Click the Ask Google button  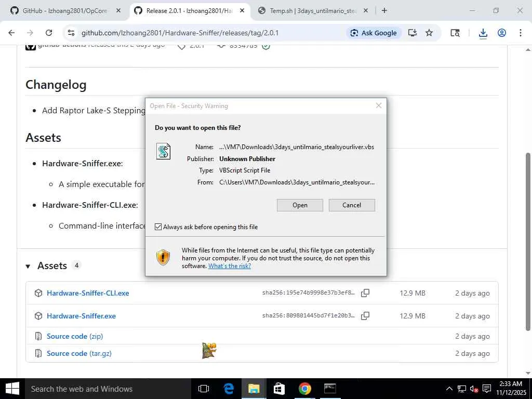374,33
